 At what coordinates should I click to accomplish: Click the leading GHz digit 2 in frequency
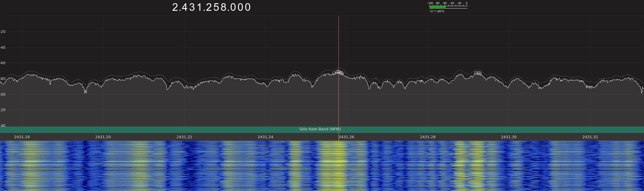click(x=175, y=7)
